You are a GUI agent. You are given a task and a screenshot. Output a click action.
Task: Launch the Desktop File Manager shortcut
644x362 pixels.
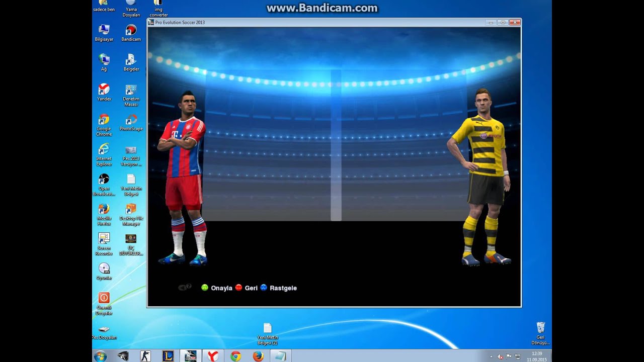coord(131,214)
